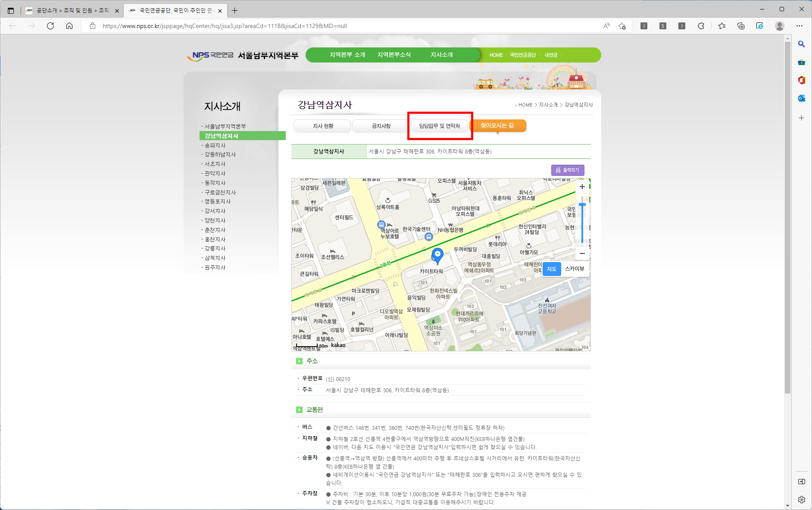This screenshot has height=510, width=812.
Task: Zoom in on the map with plus
Action: 582,187
